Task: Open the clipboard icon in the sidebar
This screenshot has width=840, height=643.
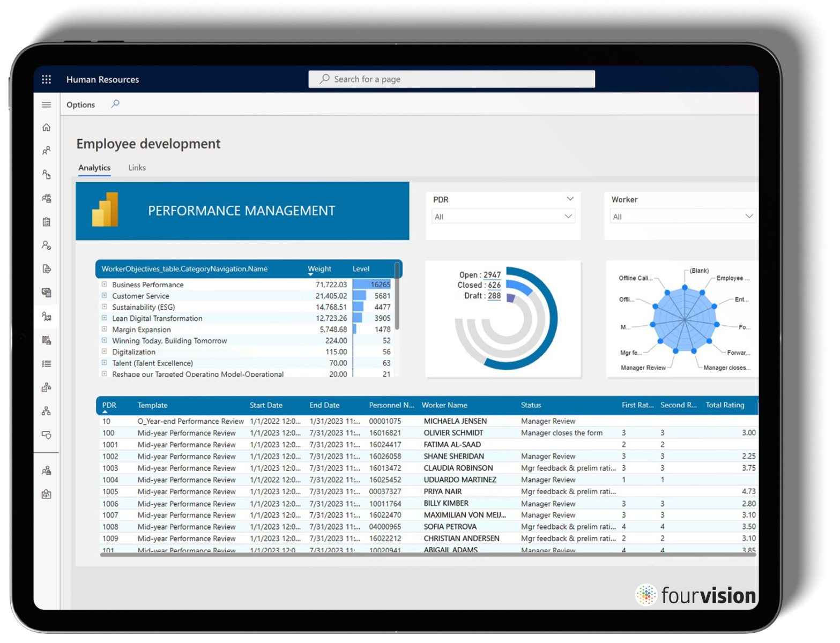Action: [x=47, y=220]
